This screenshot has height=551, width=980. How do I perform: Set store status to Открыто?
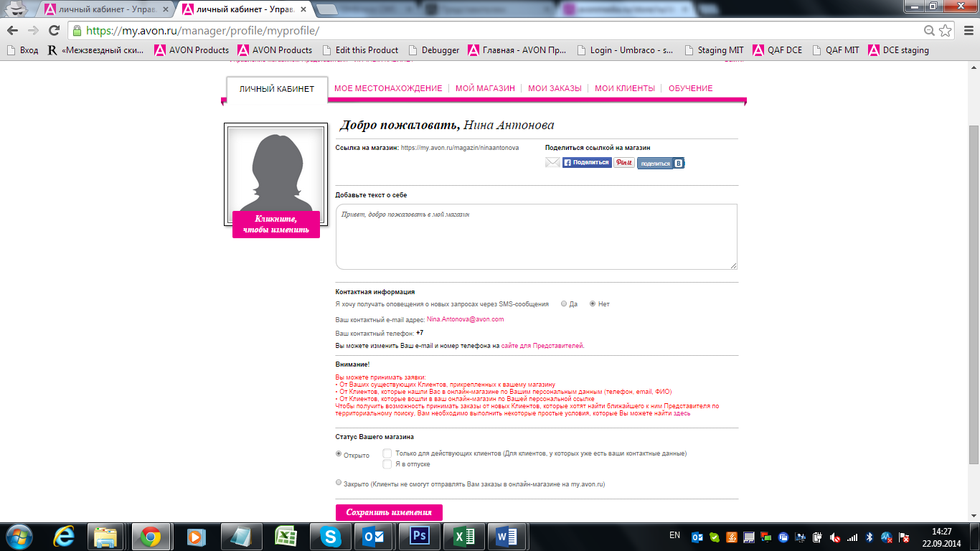[x=339, y=454]
